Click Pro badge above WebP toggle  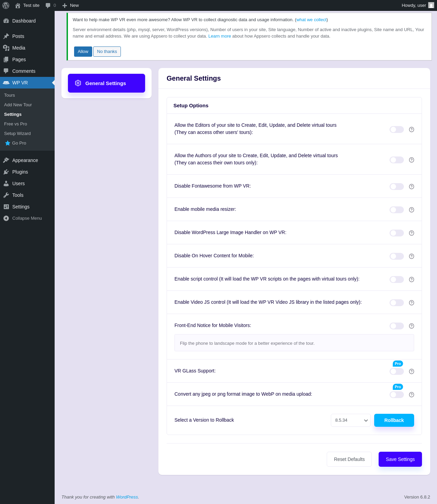click(x=398, y=387)
